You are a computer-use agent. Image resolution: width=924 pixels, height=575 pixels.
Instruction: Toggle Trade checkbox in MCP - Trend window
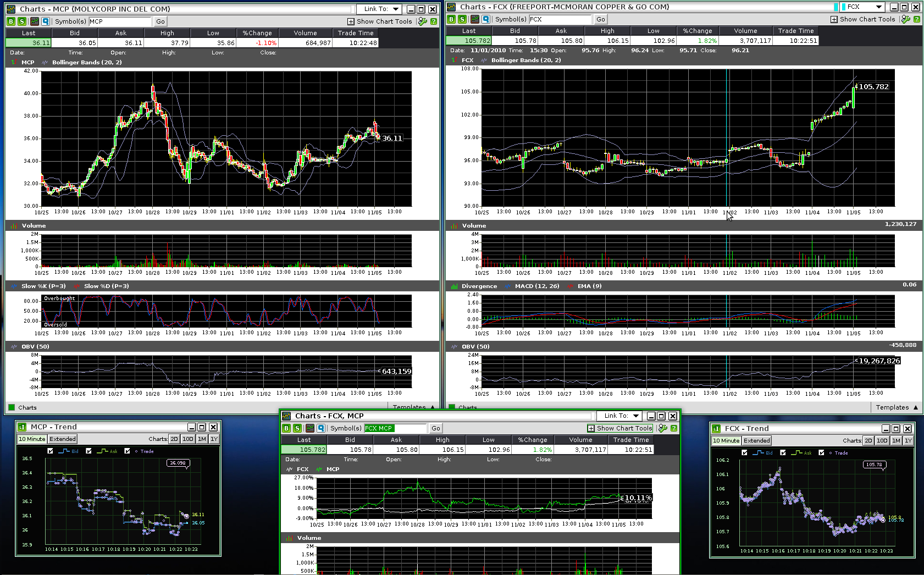[128, 451]
